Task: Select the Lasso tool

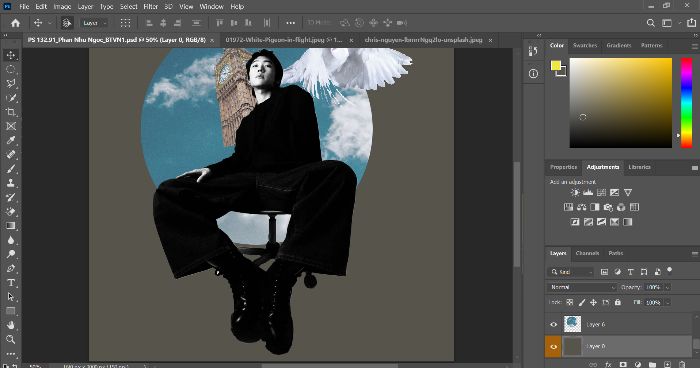Action: pyautogui.click(x=11, y=84)
